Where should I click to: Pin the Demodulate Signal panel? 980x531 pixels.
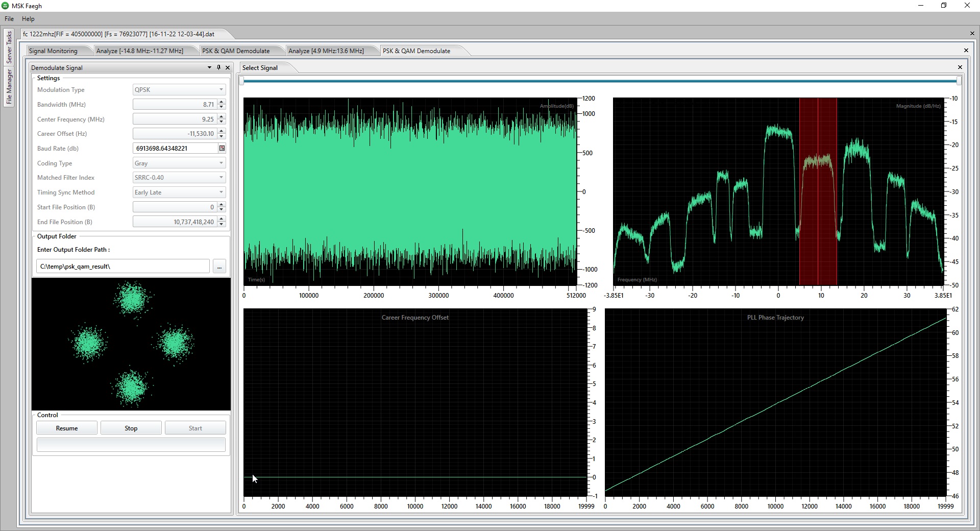pyautogui.click(x=218, y=67)
